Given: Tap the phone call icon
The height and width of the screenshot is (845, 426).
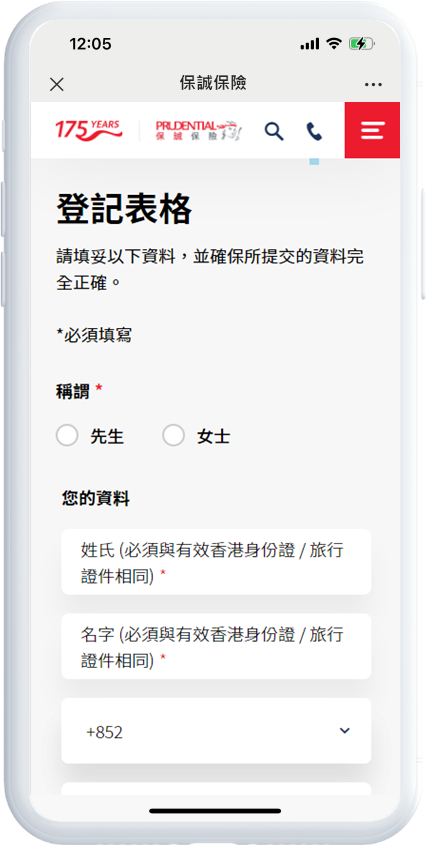Looking at the screenshot, I should (x=314, y=131).
